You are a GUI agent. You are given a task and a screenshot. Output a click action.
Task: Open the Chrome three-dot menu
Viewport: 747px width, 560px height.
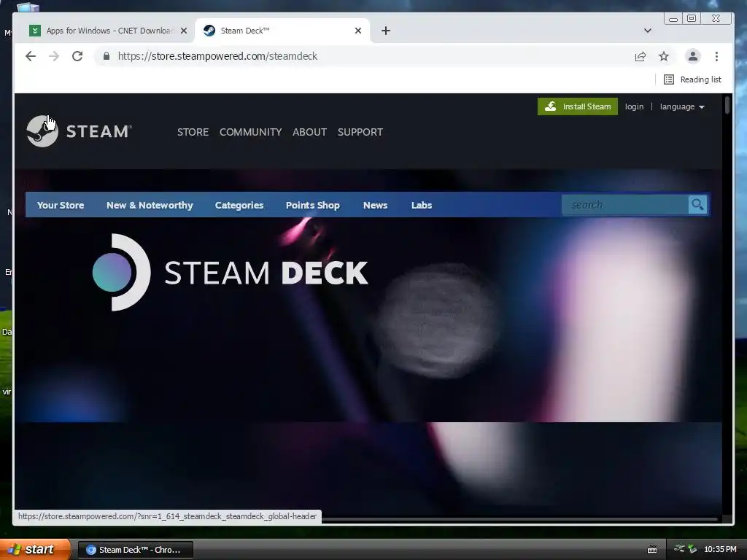pyautogui.click(x=716, y=56)
